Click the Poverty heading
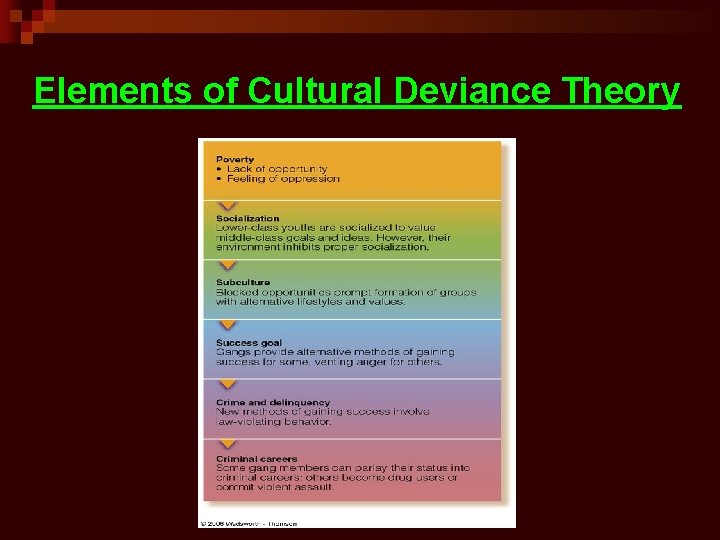The height and width of the screenshot is (540, 720). click(235, 159)
